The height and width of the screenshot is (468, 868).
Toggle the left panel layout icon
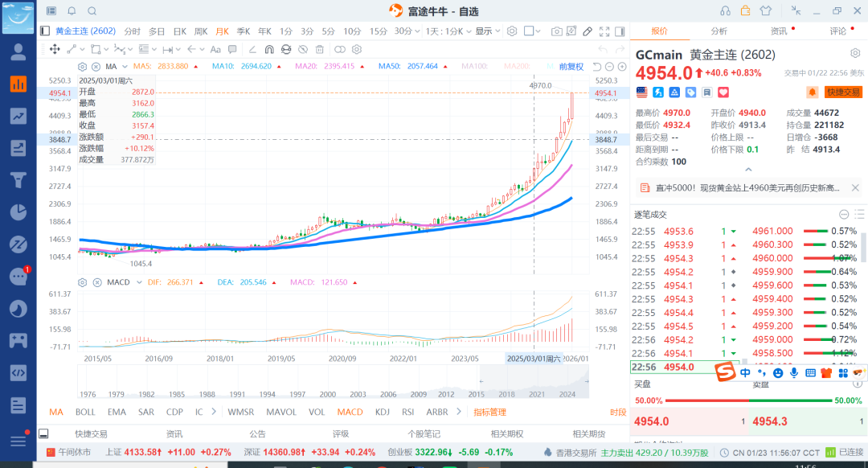point(45,31)
